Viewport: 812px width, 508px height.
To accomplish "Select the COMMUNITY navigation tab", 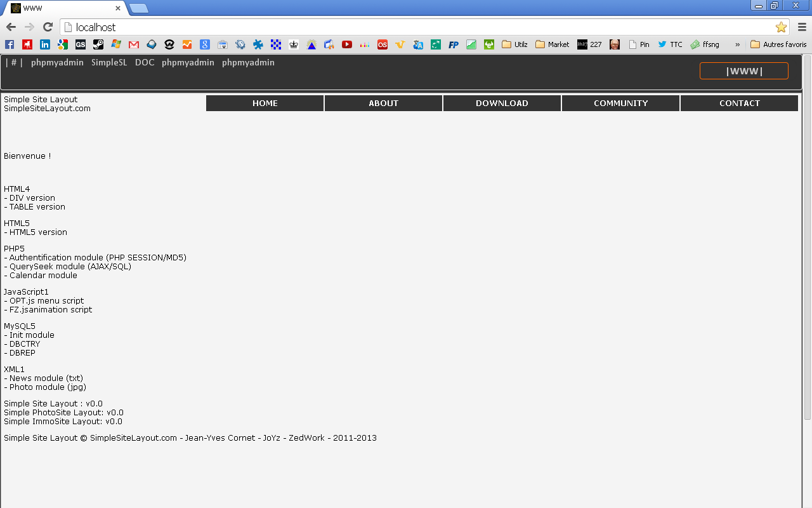I will [620, 103].
